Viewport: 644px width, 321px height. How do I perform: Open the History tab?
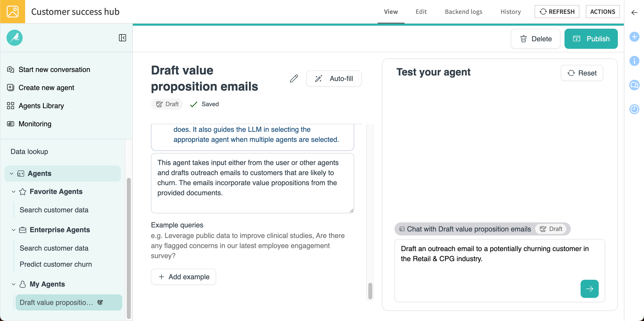(x=510, y=12)
